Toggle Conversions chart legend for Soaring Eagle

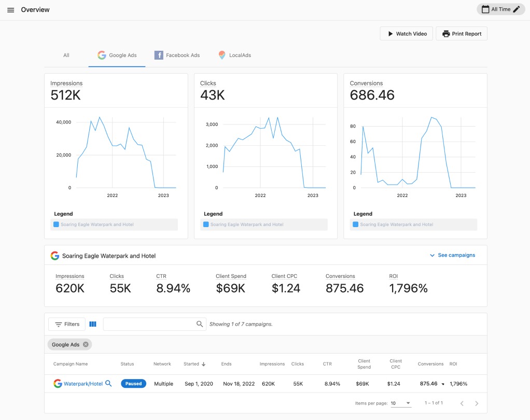(413, 225)
